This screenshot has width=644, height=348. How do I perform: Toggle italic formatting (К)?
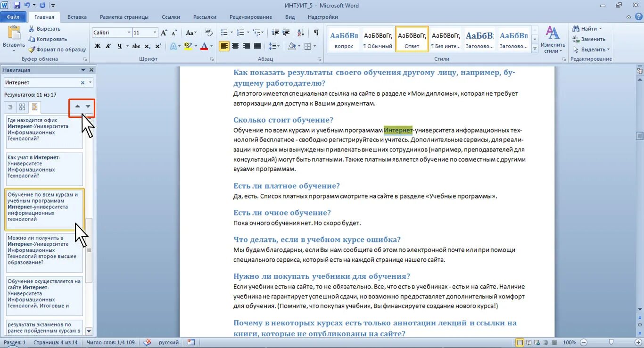click(x=108, y=46)
